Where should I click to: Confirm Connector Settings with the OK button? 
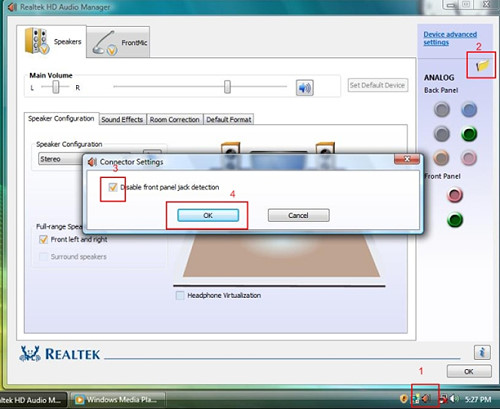[x=208, y=215]
